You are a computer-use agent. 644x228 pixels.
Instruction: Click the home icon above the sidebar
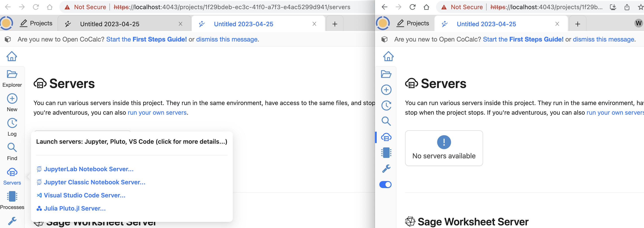pos(12,56)
